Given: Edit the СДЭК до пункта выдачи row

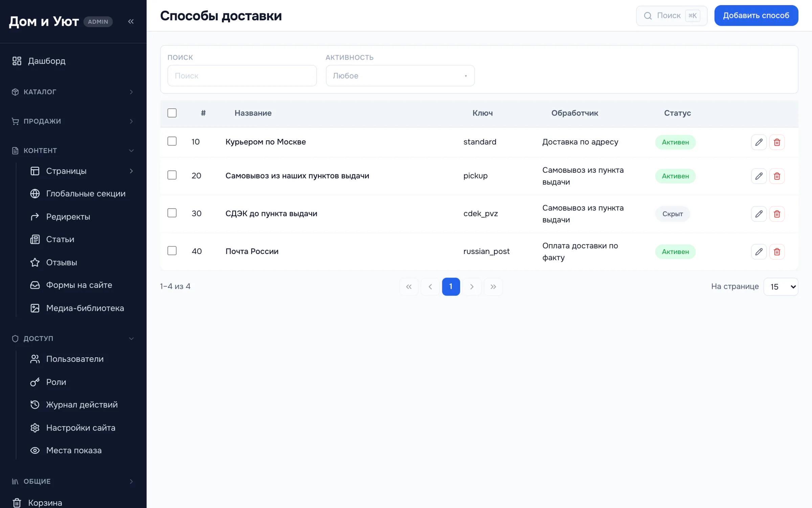Looking at the screenshot, I should pos(759,214).
